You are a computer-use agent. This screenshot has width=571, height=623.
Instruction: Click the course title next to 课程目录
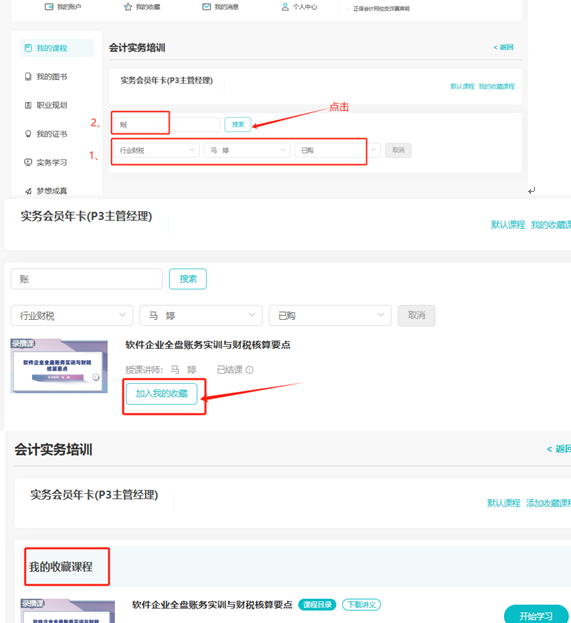pyautogui.click(x=212, y=605)
